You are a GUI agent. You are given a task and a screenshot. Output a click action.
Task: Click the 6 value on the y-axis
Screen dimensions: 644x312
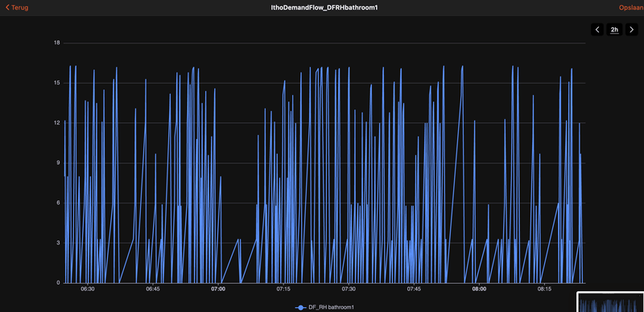[58, 203]
